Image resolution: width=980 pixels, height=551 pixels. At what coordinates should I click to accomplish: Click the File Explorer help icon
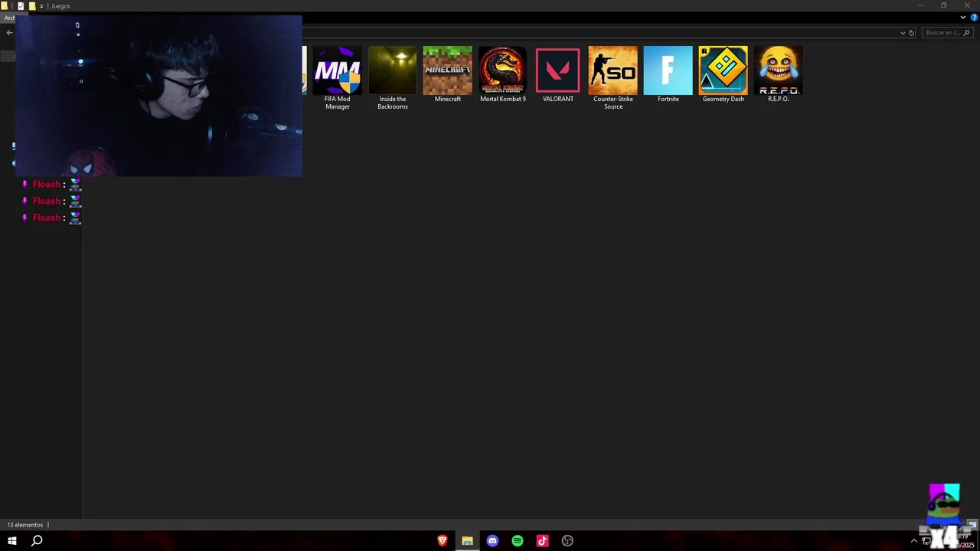(974, 18)
